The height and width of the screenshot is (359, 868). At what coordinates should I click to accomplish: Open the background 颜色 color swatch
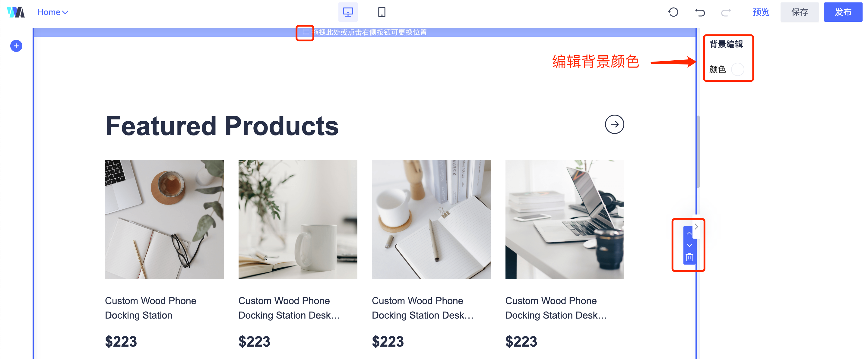(x=737, y=69)
